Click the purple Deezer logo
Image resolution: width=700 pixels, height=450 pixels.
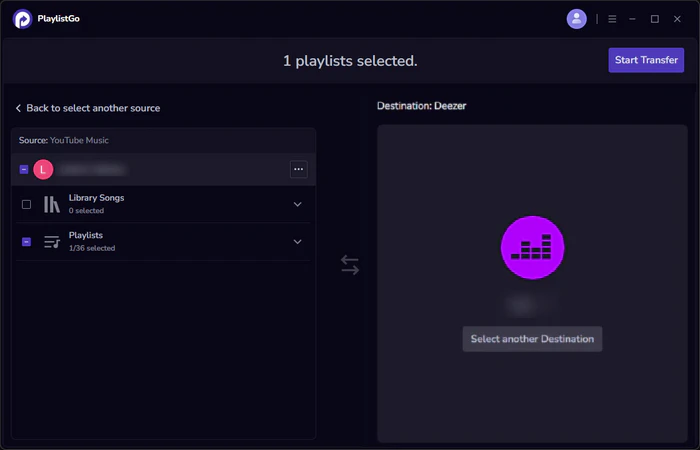tap(532, 247)
